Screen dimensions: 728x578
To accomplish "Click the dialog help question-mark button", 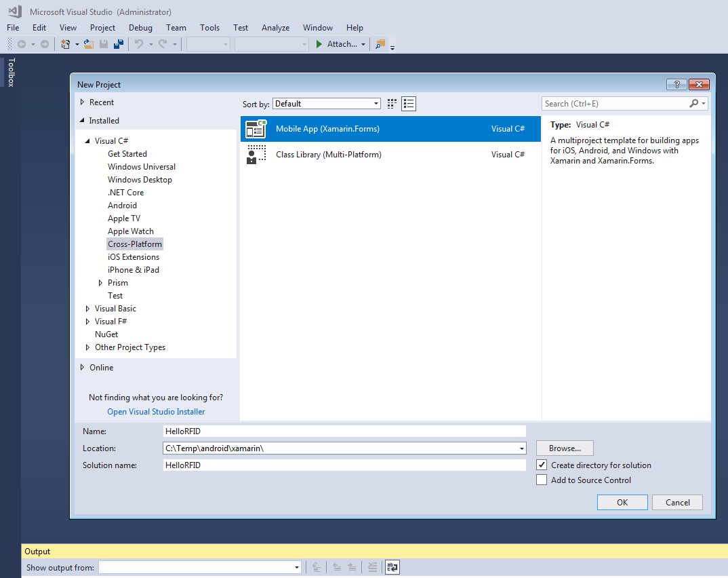I will (x=676, y=84).
